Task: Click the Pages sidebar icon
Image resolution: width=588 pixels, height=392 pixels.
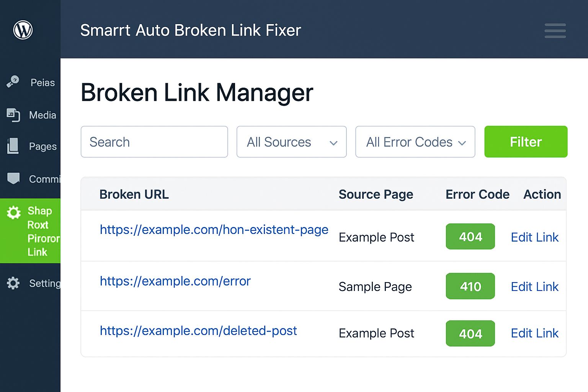Action: [x=13, y=146]
